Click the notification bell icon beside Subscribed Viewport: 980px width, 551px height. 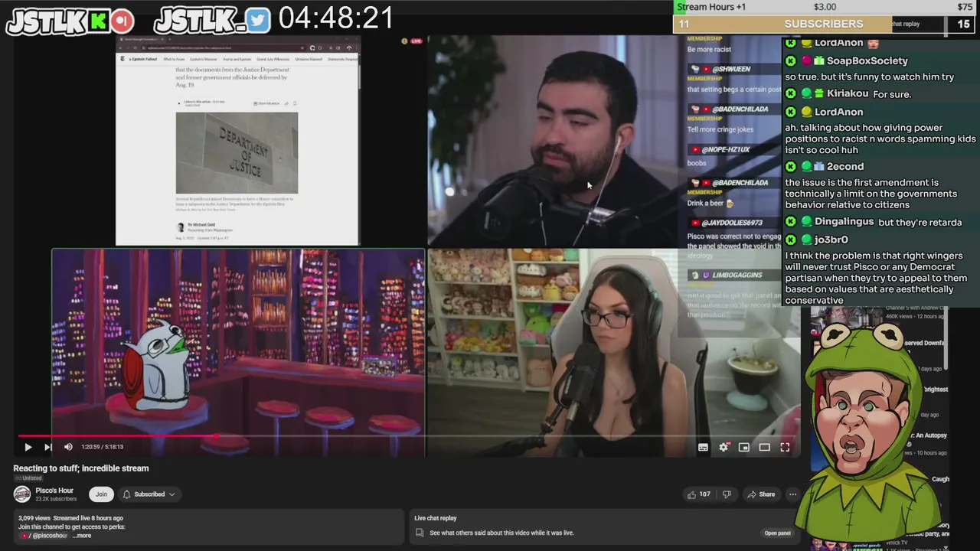coord(127,494)
